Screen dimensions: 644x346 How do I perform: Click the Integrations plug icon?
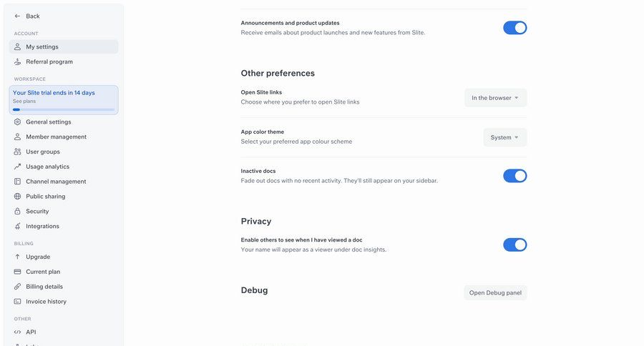18,227
